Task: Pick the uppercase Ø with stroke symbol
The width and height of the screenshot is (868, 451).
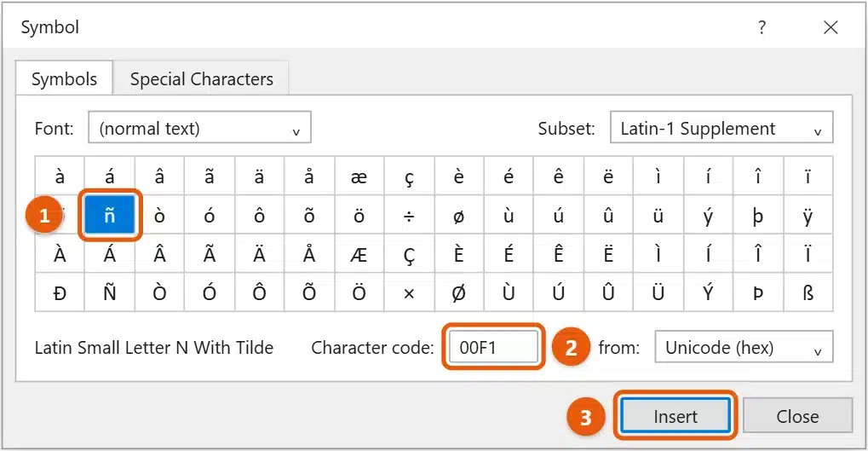Action: (459, 292)
